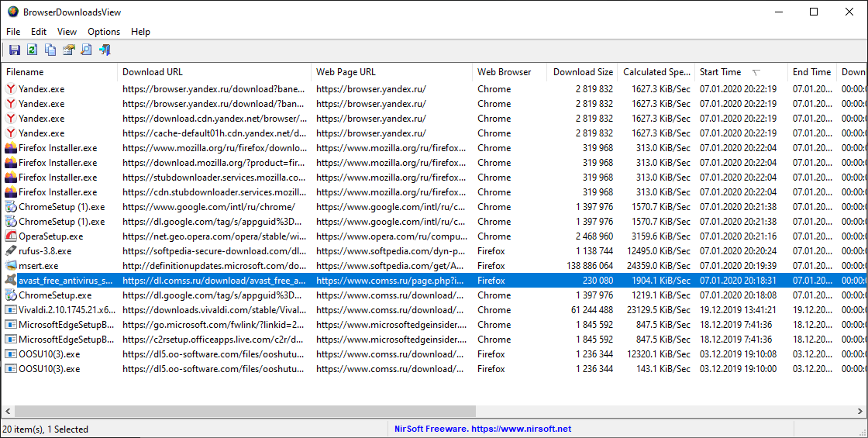Sort by the Download URL column header
Screen dimensions: 868x438
(x=214, y=72)
